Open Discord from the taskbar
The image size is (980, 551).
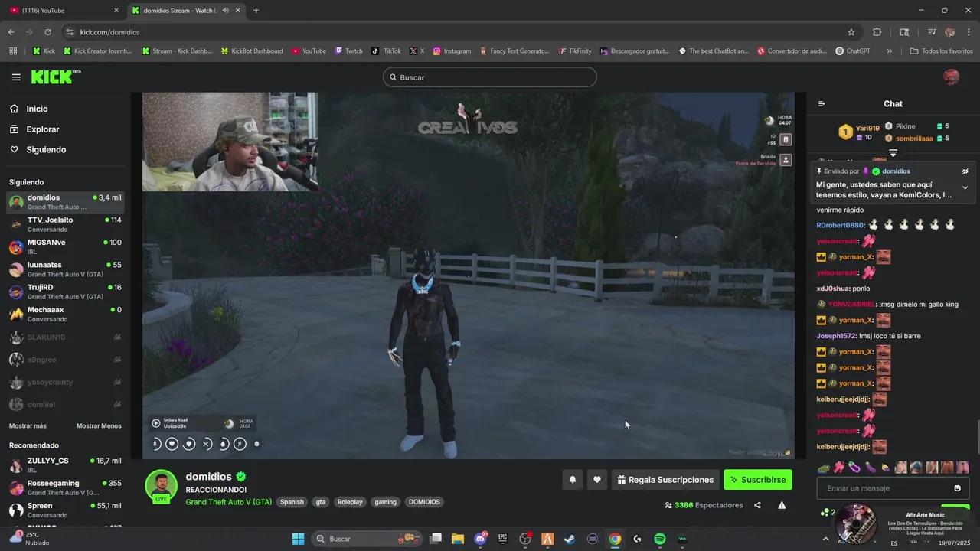click(481, 539)
